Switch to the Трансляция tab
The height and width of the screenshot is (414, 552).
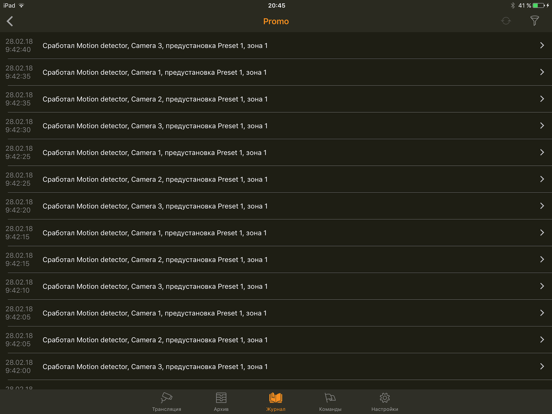click(167, 402)
